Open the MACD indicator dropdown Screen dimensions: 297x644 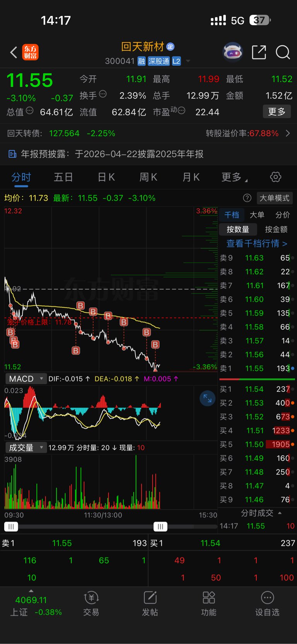(26, 379)
